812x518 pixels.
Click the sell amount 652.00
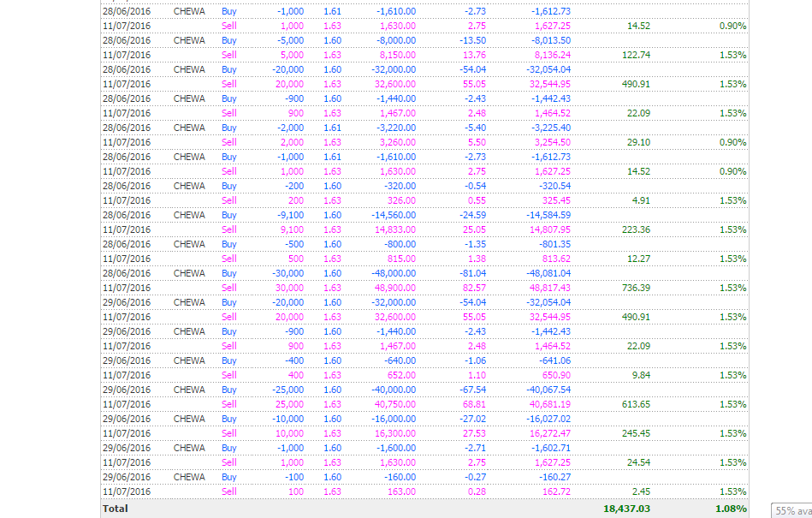[402, 374]
